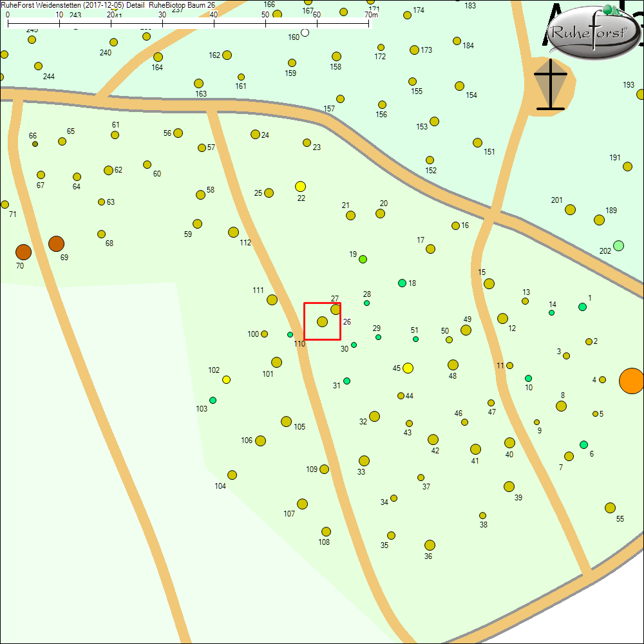Click the green tree marker 18
The height and width of the screenshot is (644, 644).
(x=402, y=283)
